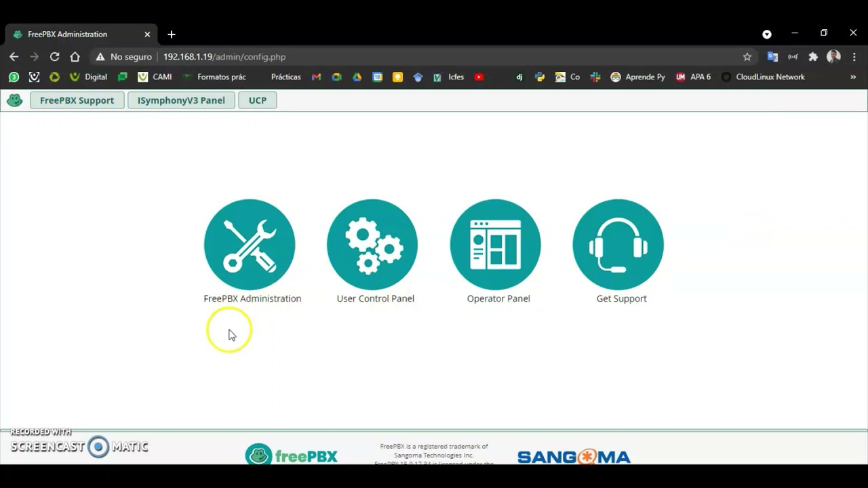Open the CAMI bookmark
The height and width of the screenshot is (488, 868).
[155, 77]
